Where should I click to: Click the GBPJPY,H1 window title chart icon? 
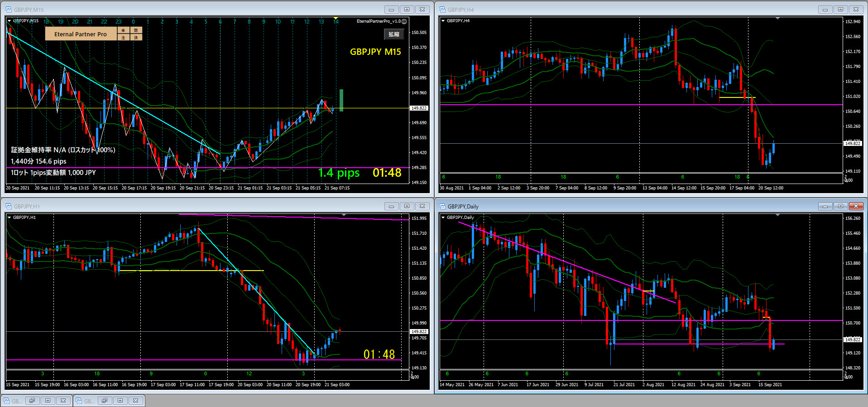[x=9, y=206]
